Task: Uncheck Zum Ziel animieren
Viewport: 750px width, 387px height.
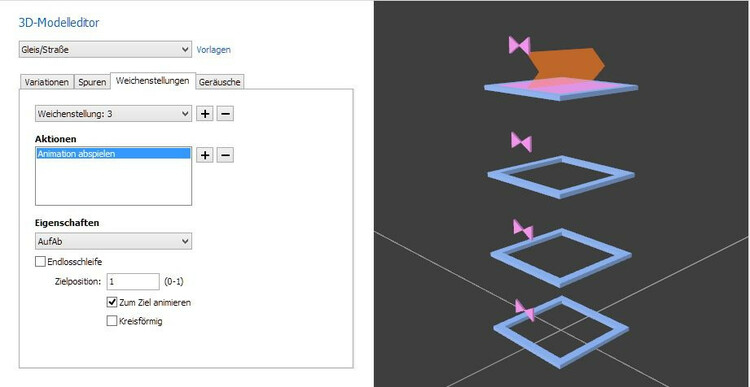Action: 112,302
